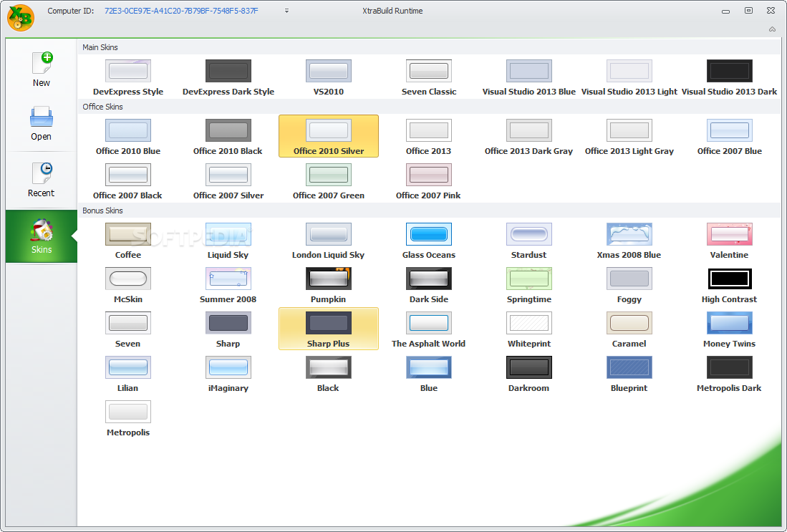Choose the Office 2007 Silver skin
Image resolution: width=787 pixels, height=532 pixels.
pyautogui.click(x=228, y=181)
